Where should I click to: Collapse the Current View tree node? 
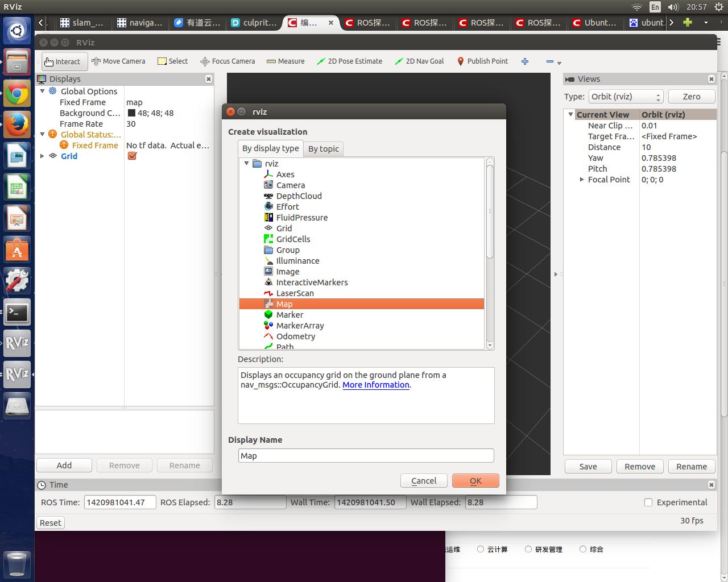570,115
